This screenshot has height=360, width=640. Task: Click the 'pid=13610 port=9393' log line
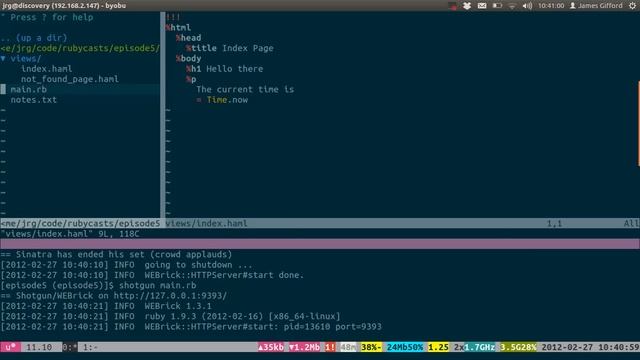click(x=191, y=327)
